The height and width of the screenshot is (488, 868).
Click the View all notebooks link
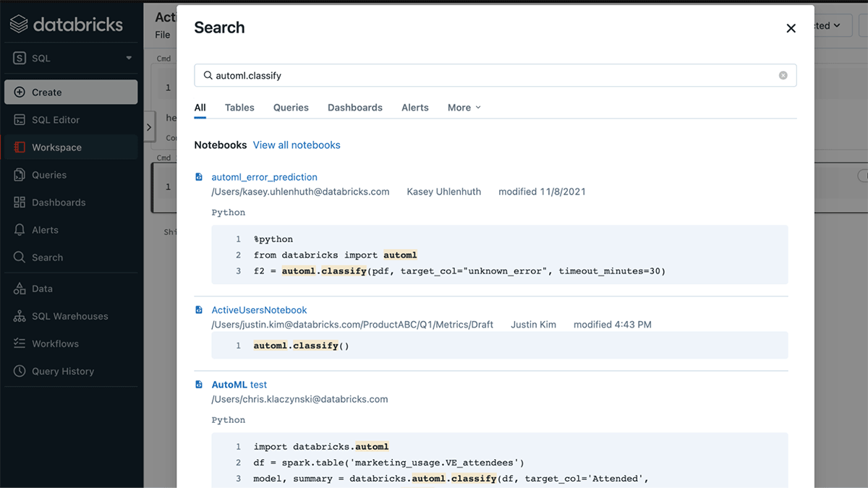point(297,145)
